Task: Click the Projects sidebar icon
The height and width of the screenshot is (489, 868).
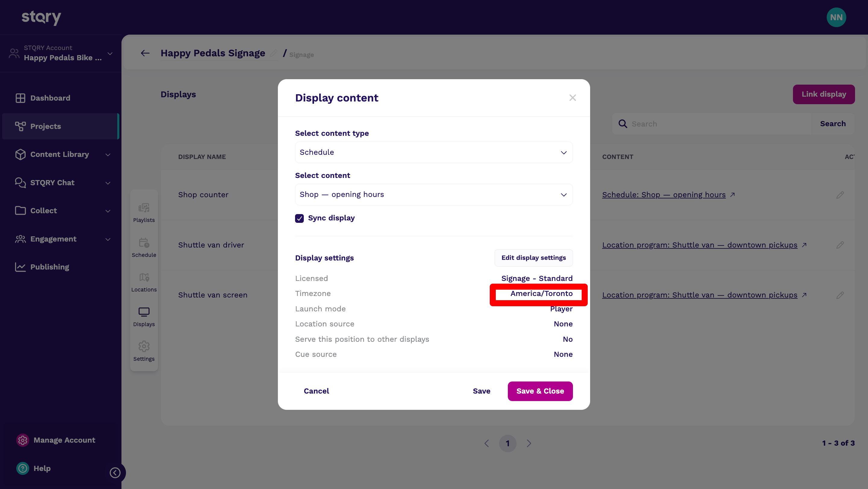Action: coord(20,126)
